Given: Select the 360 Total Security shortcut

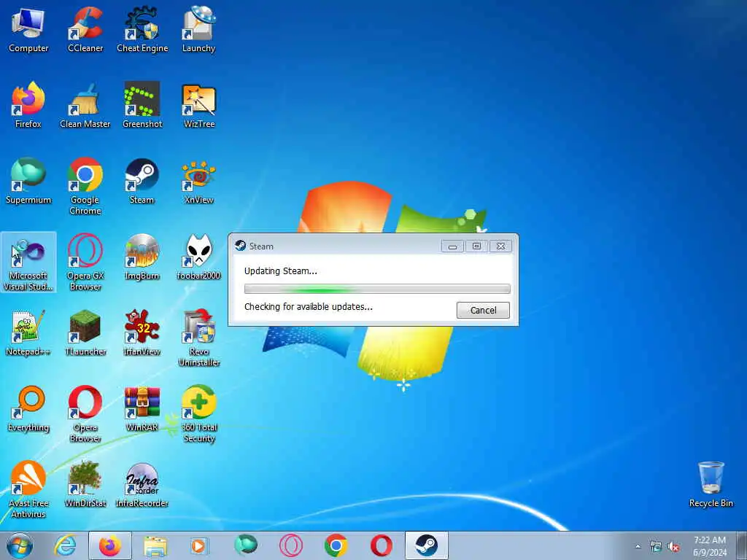Looking at the screenshot, I should (x=198, y=414).
